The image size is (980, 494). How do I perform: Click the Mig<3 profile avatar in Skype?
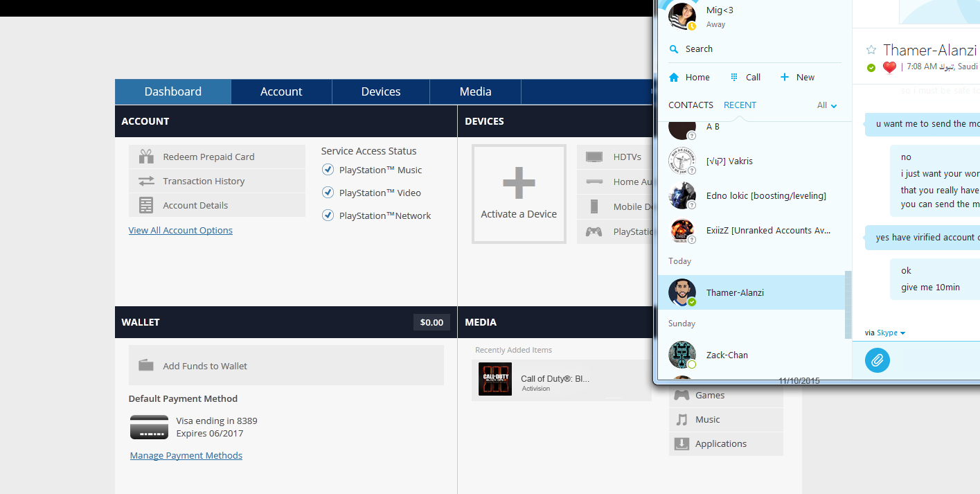click(681, 16)
